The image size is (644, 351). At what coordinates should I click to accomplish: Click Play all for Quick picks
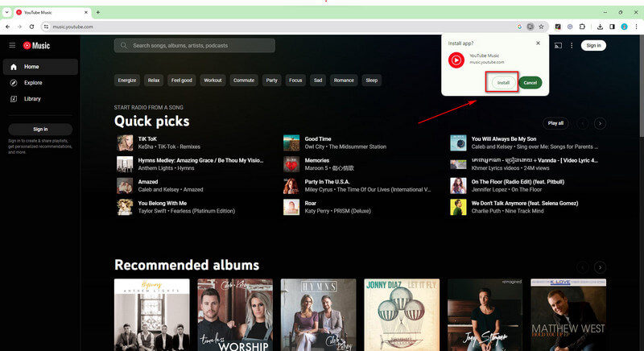point(555,123)
